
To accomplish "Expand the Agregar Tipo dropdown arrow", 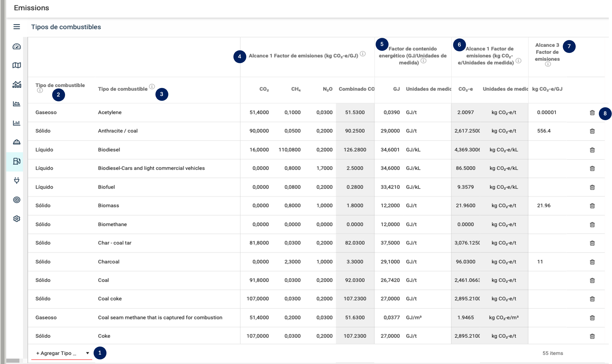I will [88, 353].
